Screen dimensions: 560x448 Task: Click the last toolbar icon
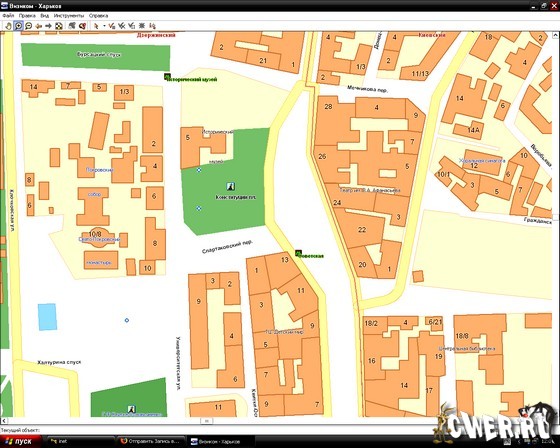pyautogui.click(x=152, y=26)
